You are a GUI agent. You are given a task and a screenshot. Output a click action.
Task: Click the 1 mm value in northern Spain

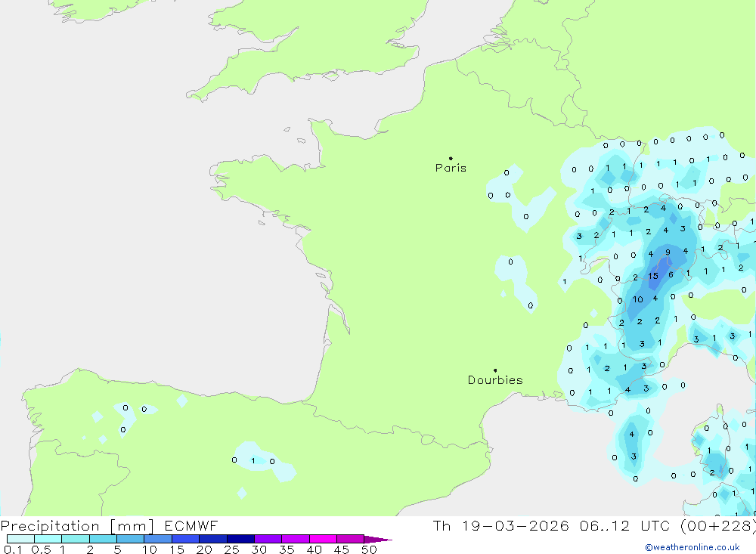coord(253,460)
